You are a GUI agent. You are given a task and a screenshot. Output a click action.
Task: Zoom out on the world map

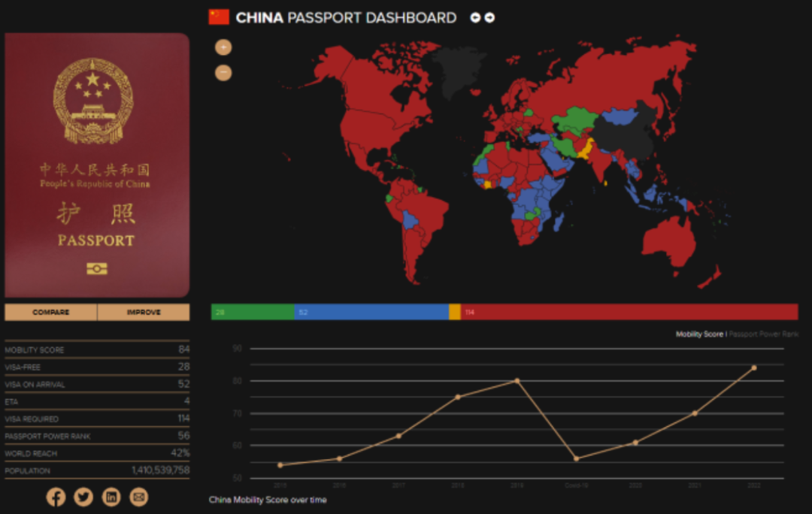(x=223, y=73)
